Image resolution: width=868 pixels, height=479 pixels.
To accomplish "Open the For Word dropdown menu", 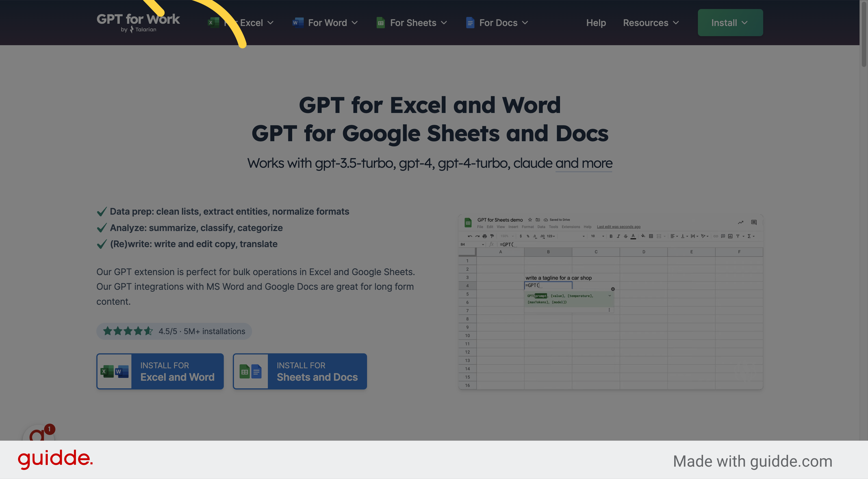I will click(325, 23).
